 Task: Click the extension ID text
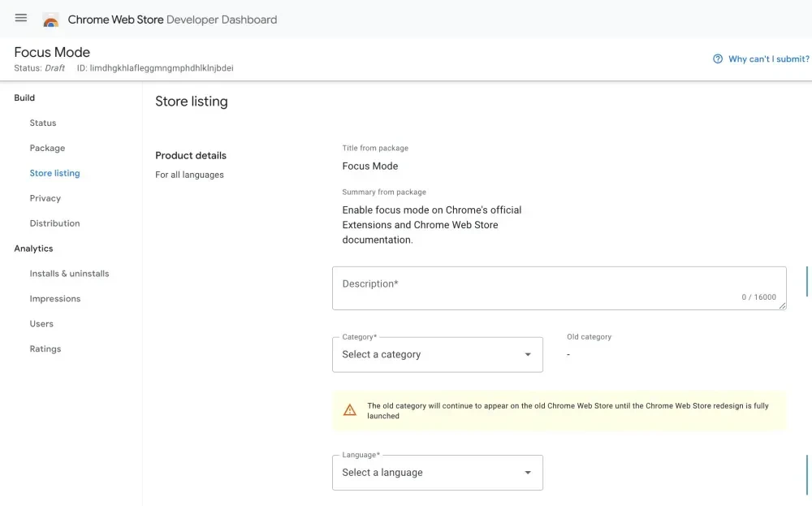tap(155, 68)
